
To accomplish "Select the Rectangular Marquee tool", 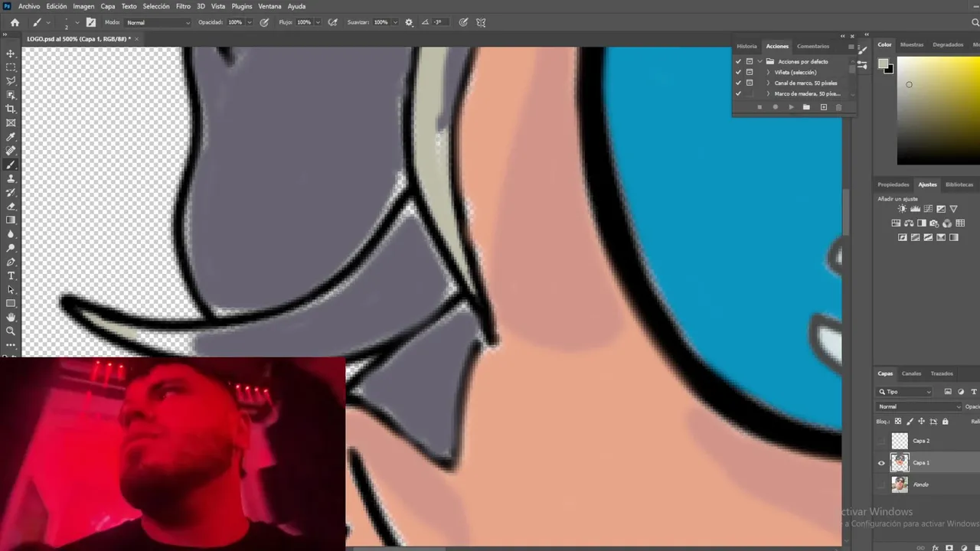I will point(11,67).
